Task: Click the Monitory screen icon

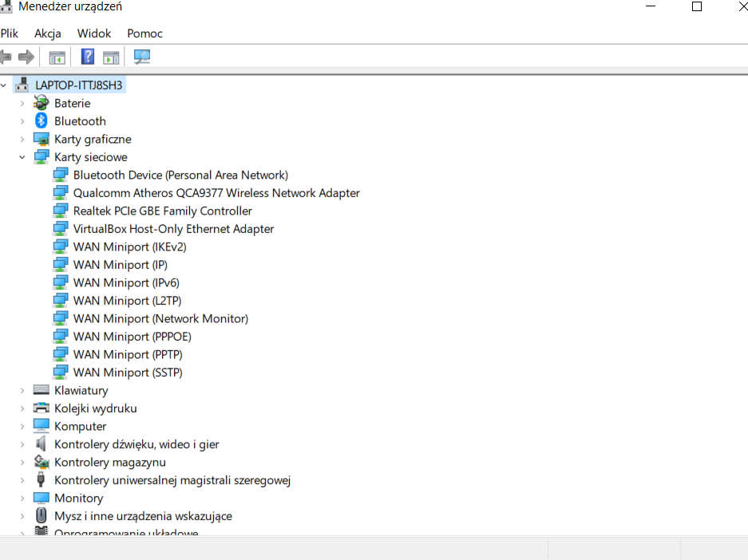Action: click(41, 498)
